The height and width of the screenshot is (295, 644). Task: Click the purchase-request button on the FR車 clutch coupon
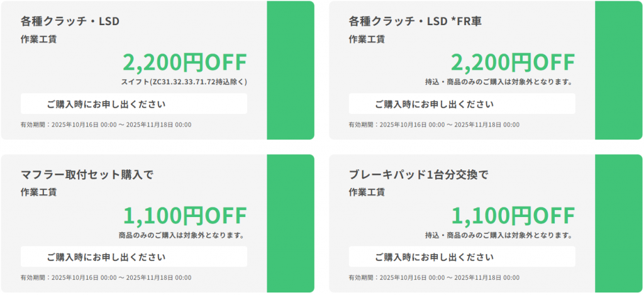(x=462, y=104)
